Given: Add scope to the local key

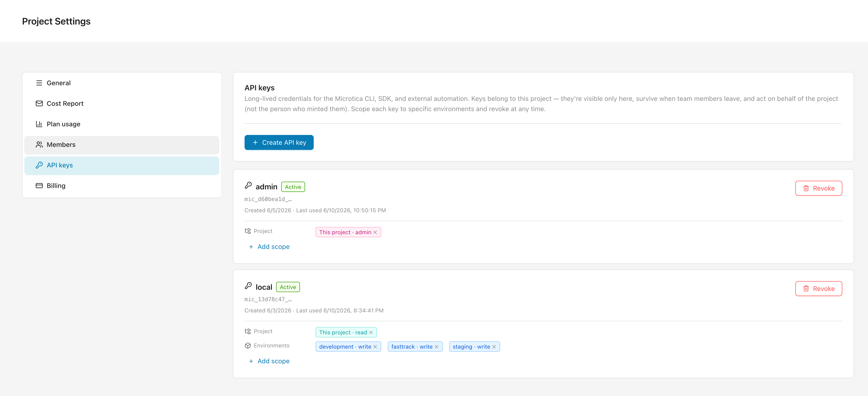Looking at the screenshot, I should [x=269, y=361].
